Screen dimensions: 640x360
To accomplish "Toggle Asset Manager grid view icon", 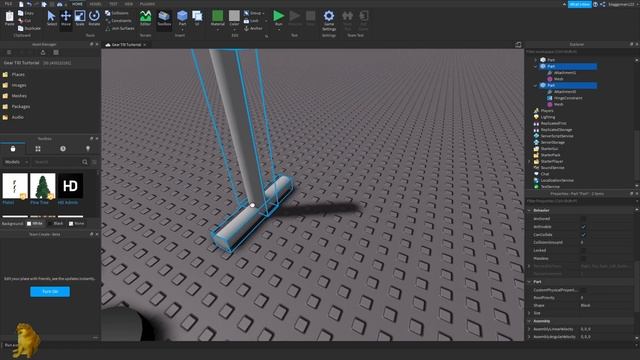I will 56,52.
